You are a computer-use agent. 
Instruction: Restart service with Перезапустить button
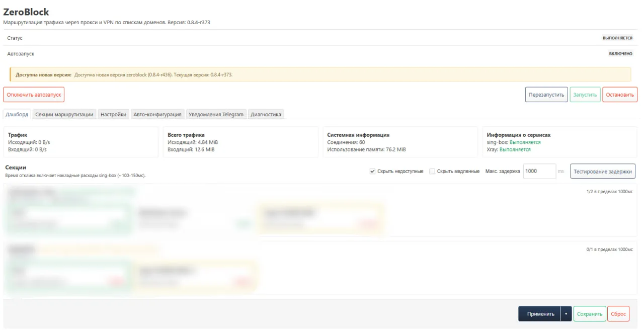[x=546, y=95]
